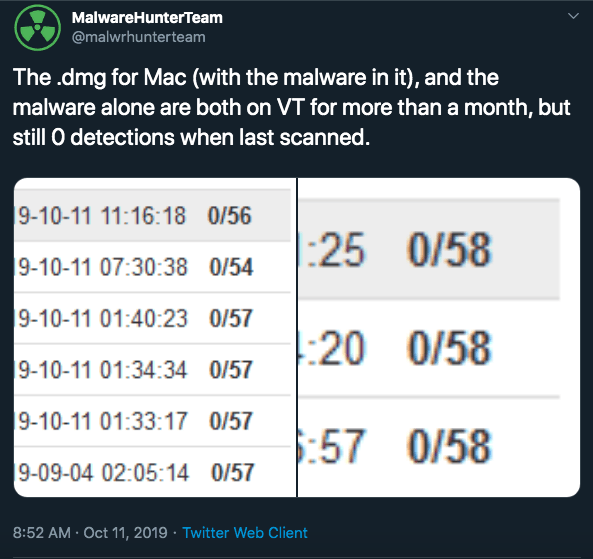This screenshot has height=559, width=593.
Task: Select the 11:16:18 scan row with 0/56
Action: click(x=152, y=215)
